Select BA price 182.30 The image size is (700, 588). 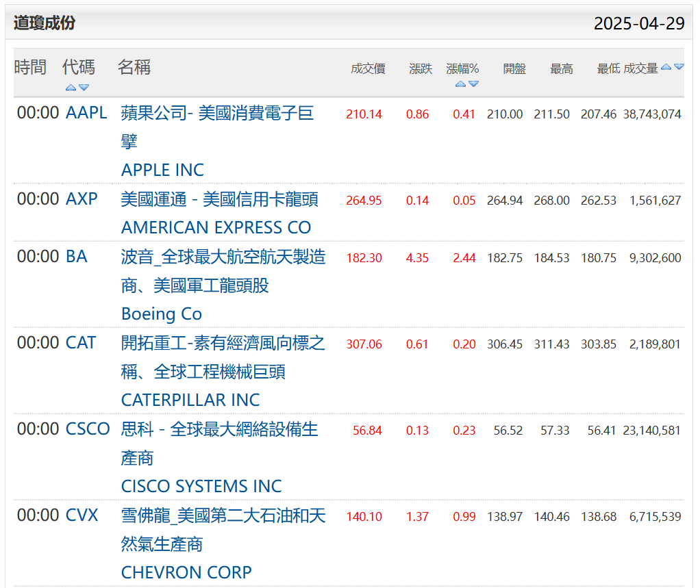[x=364, y=258]
